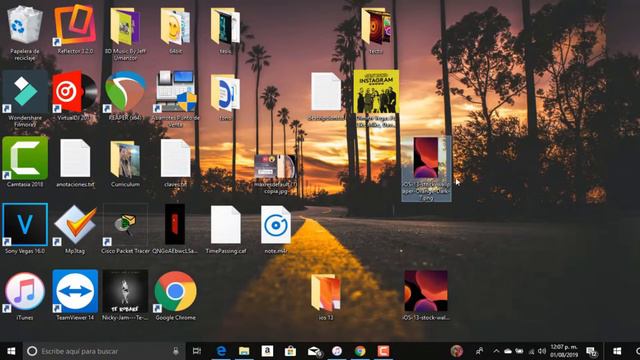Launch Microsoft Edge from taskbar
The width and height of the screenshot is (640, 360).
221,351
